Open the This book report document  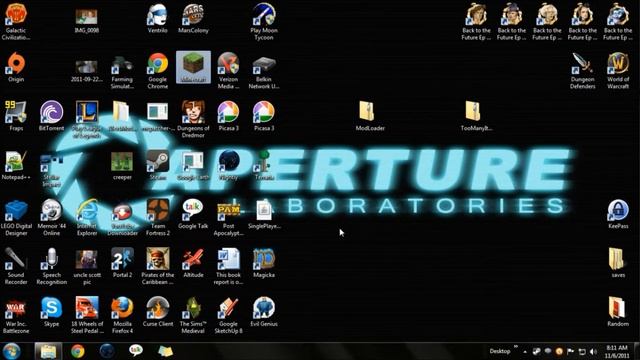pyautogui.click(x=228, y=267)
